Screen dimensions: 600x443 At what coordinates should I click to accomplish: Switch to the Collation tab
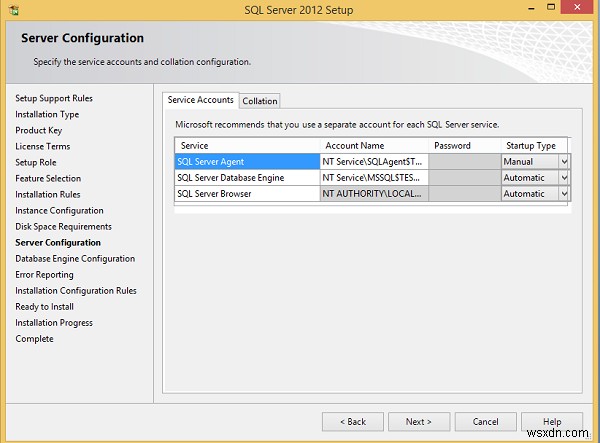pos(260,101)
